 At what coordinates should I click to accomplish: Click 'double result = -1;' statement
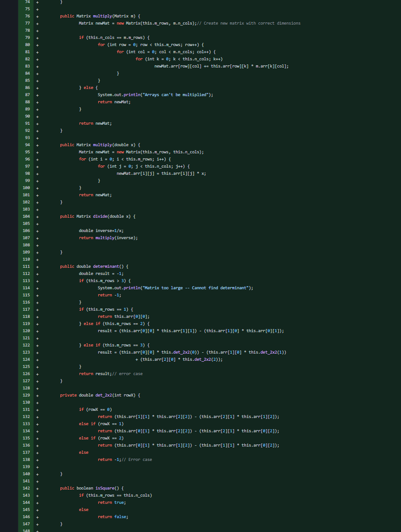point(101,274)
